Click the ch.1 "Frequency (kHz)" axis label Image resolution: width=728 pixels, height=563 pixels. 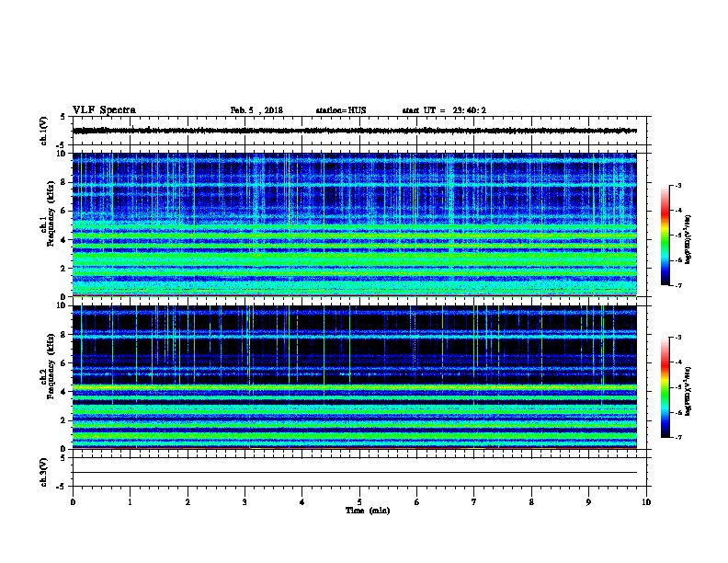[51, 213]
